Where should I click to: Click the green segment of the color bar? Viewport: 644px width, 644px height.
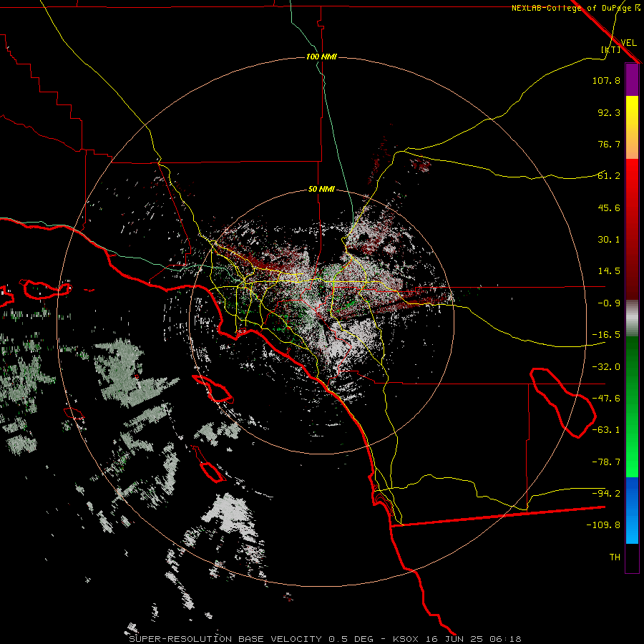click(632, 406)
